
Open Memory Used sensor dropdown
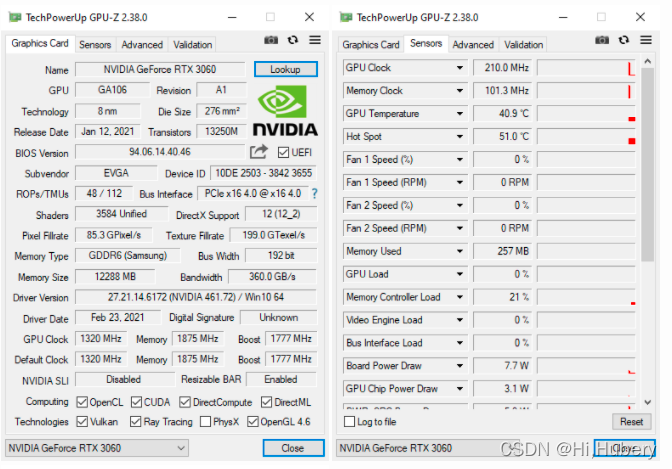coord(460,251)
